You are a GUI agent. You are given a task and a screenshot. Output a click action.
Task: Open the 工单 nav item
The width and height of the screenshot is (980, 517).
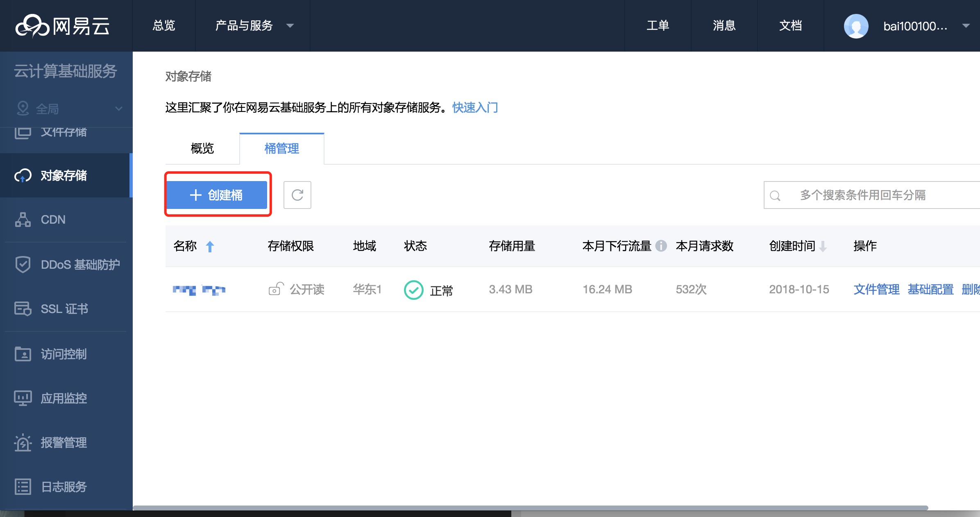[x=658, y=26]
